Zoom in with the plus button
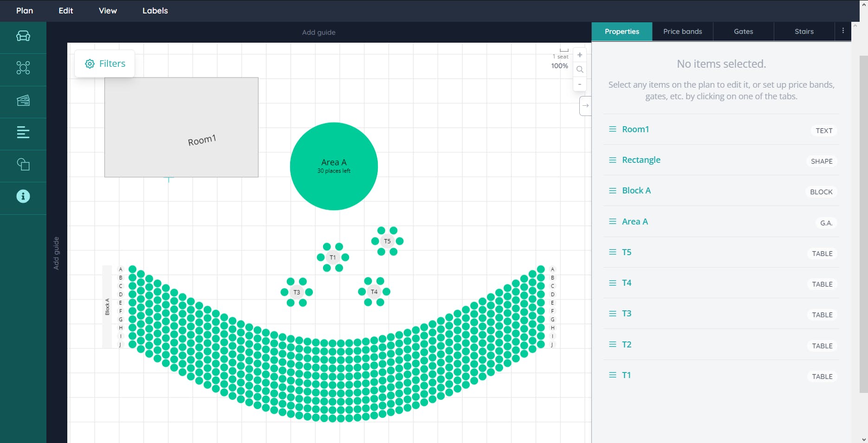868x443 pixels. tap(580, 55)
